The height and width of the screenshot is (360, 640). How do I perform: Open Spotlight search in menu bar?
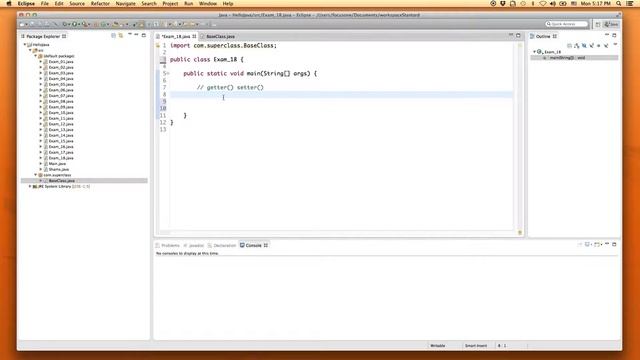click(x=619, y=4)
